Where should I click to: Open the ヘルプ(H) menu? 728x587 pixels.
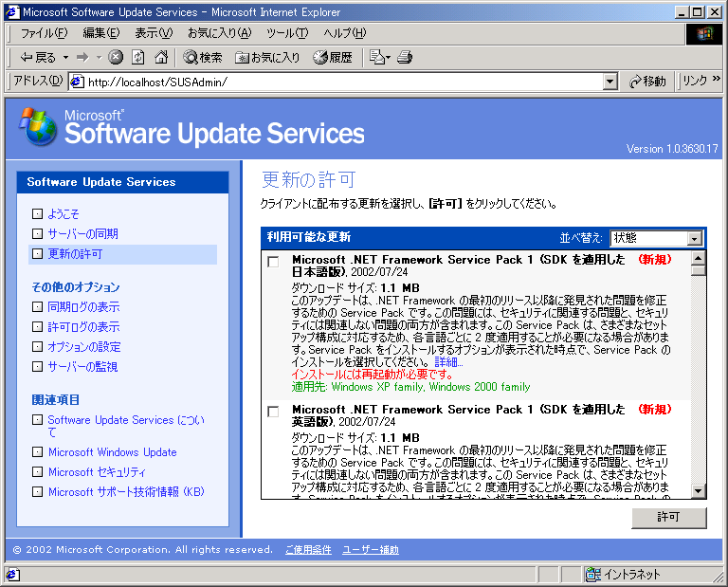(x=344, y=33)
